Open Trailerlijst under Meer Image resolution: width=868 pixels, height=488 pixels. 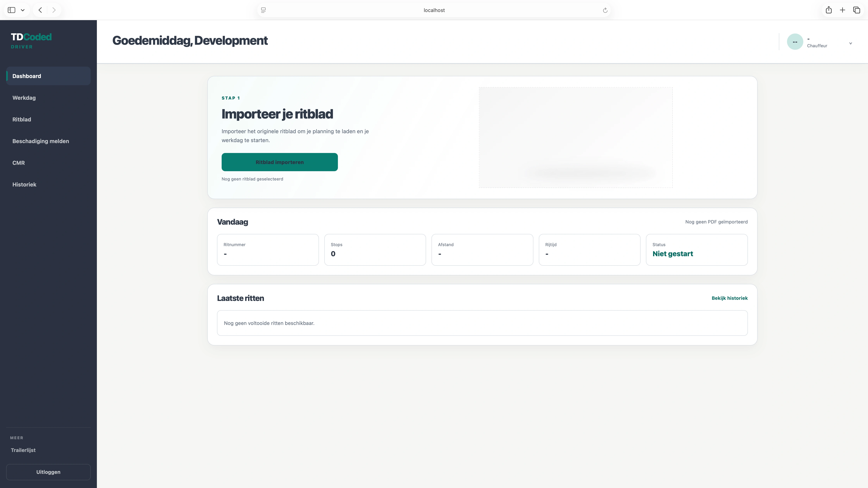23,450
